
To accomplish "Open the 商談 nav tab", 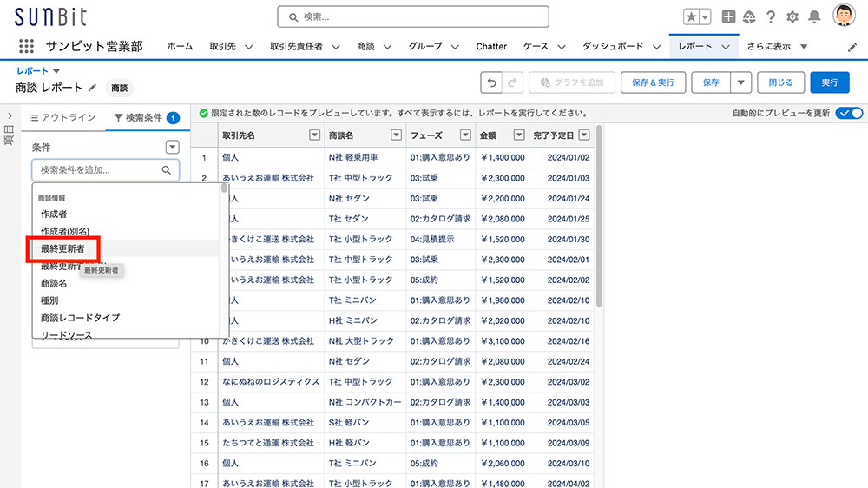I will [x=366, y=47].
